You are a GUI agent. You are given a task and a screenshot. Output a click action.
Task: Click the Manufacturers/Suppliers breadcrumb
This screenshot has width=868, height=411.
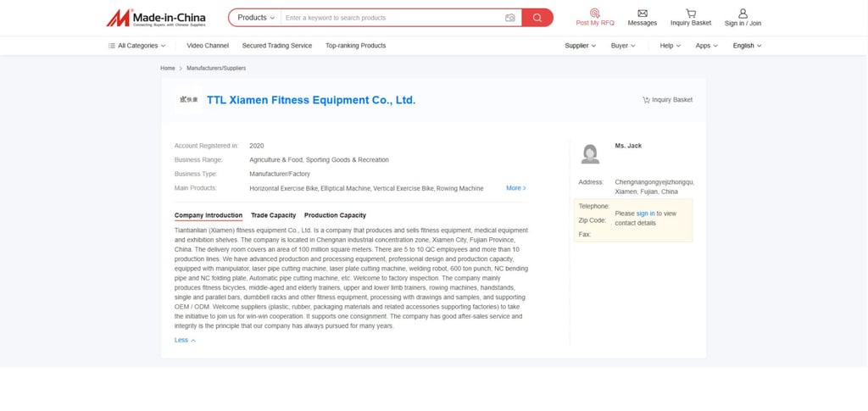[x=216, y=68]
